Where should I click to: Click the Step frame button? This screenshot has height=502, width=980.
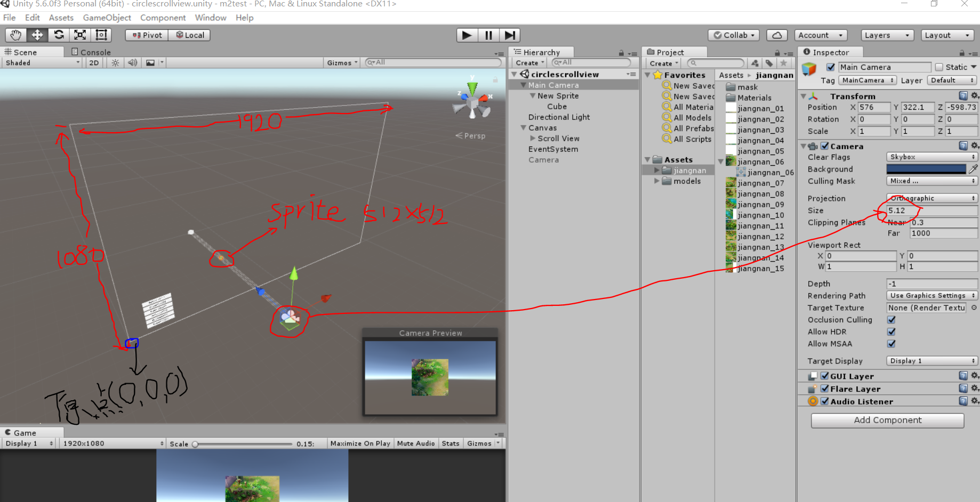[x=510, y=35]
